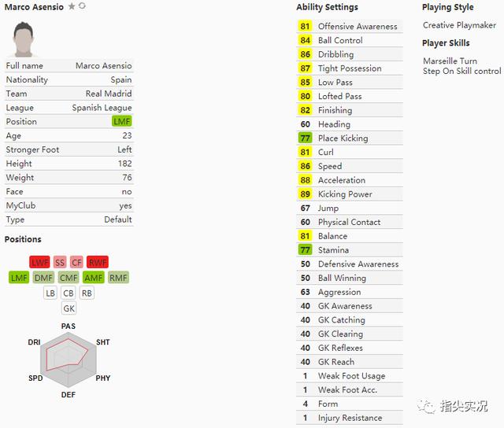
Task: Click the refresh icon next to player name
Action: point(82,6)
